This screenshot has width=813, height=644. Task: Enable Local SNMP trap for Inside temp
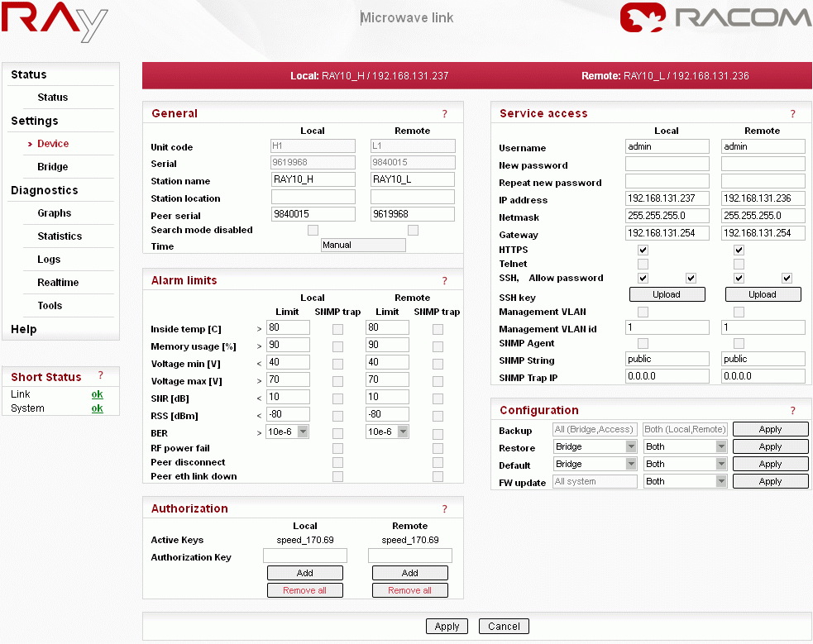pyautogui.click(x=337, y=329)
